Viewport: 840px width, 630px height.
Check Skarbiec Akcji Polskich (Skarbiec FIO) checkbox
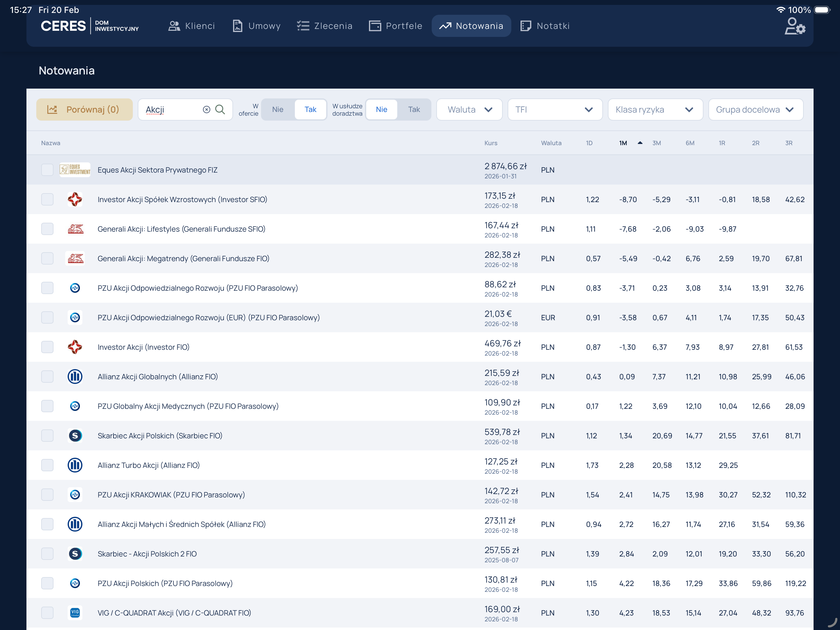pos(47,436)
